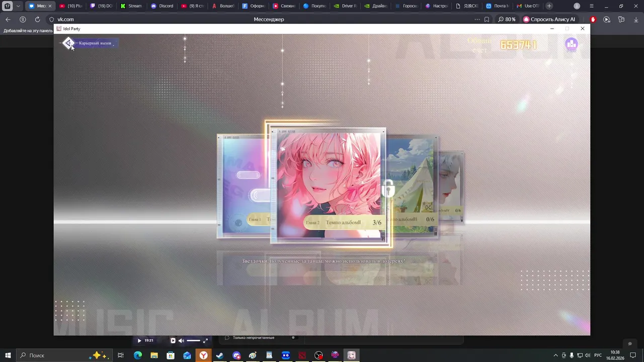This screenshot has width=644, height=362.
Task: Click the back arrow beside Карьерный вызов
Action: pyautogui.click(x=68, y=43)
